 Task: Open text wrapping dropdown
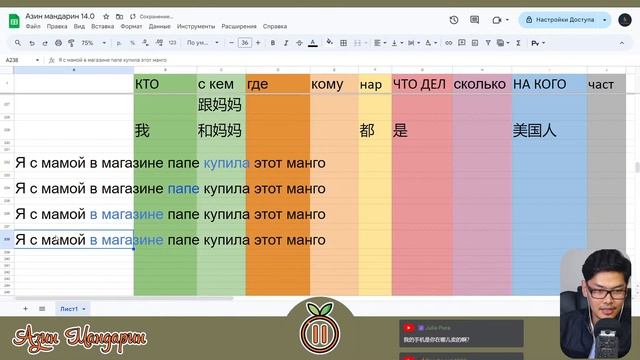414,43
